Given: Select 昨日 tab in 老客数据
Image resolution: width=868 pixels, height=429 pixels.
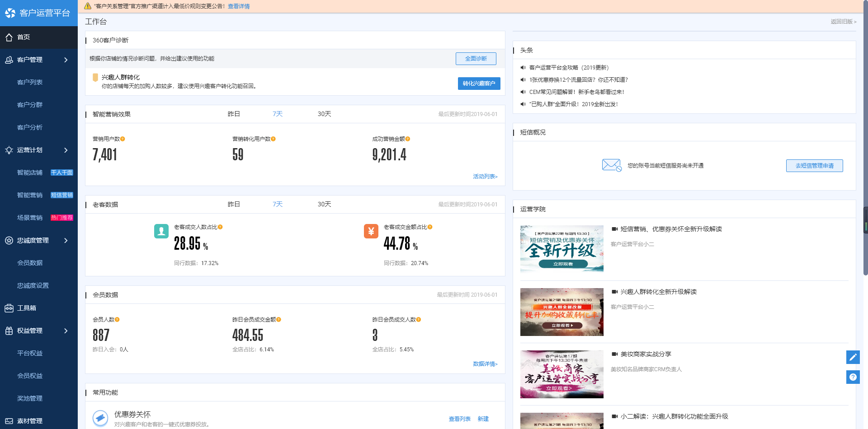Looking at the screenshot, I should click(x=234, y=205).
